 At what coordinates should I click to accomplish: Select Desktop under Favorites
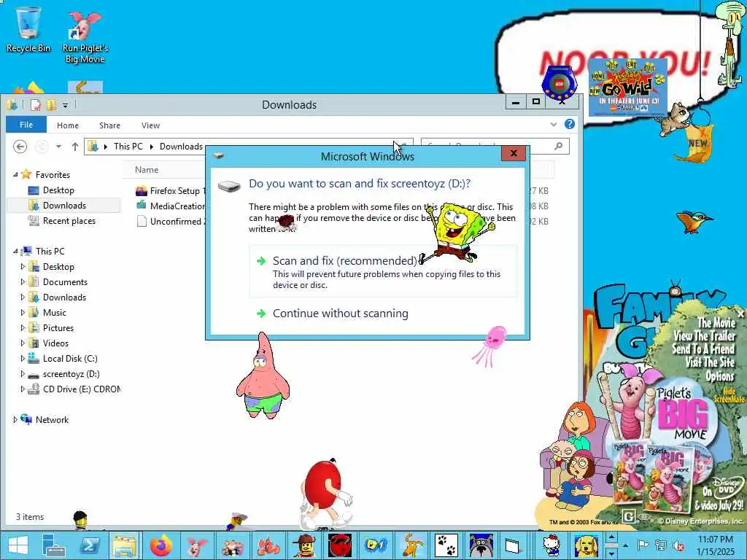pyautogui.click(x=58, y=190)
